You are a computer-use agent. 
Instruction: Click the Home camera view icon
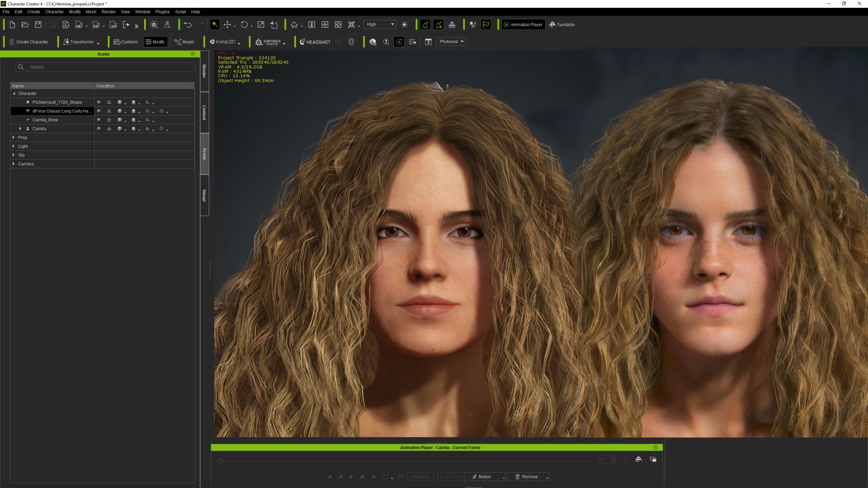294,25
